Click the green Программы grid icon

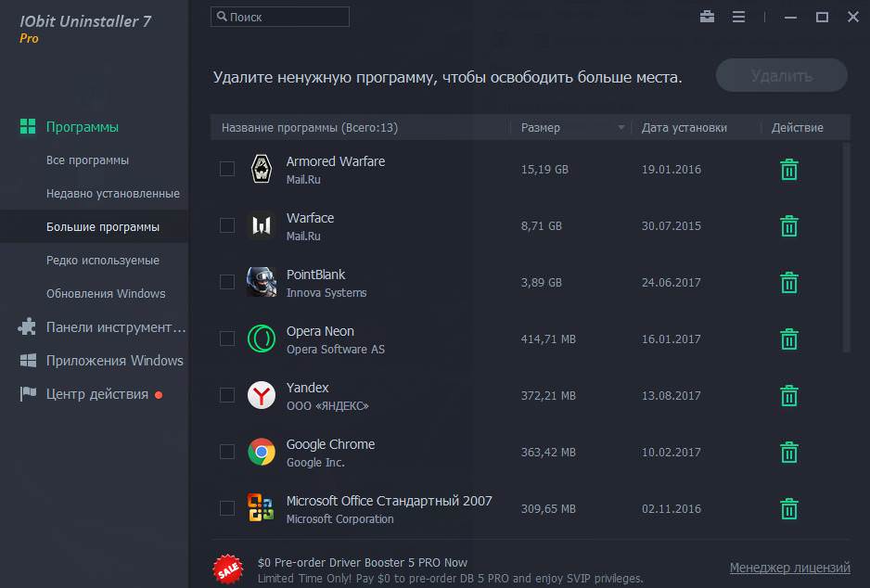point(28,126)
